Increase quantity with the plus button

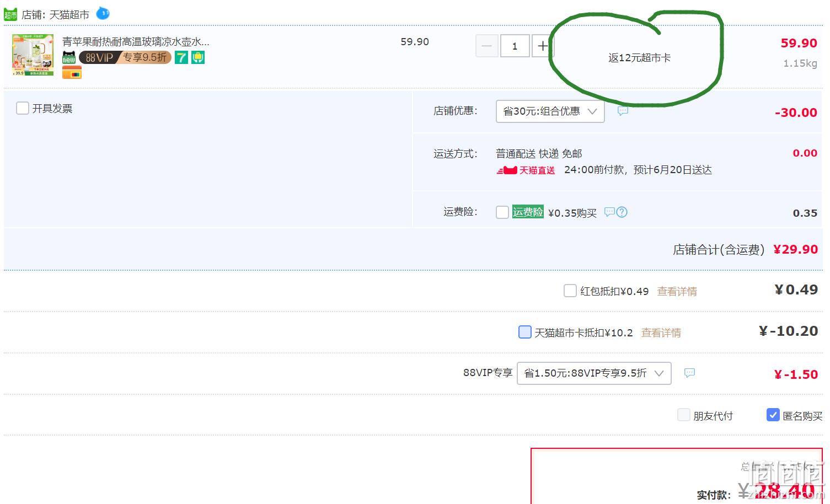pos(543,46)
